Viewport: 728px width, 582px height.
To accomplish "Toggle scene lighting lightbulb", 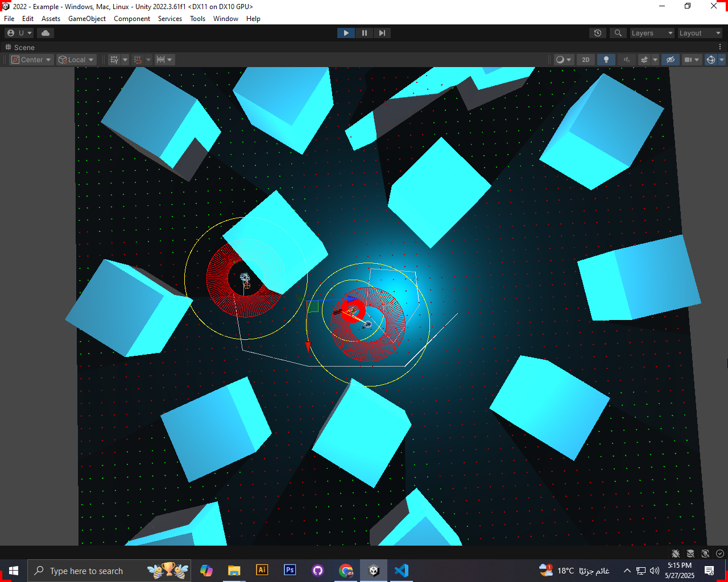I will tap(606, 60).
